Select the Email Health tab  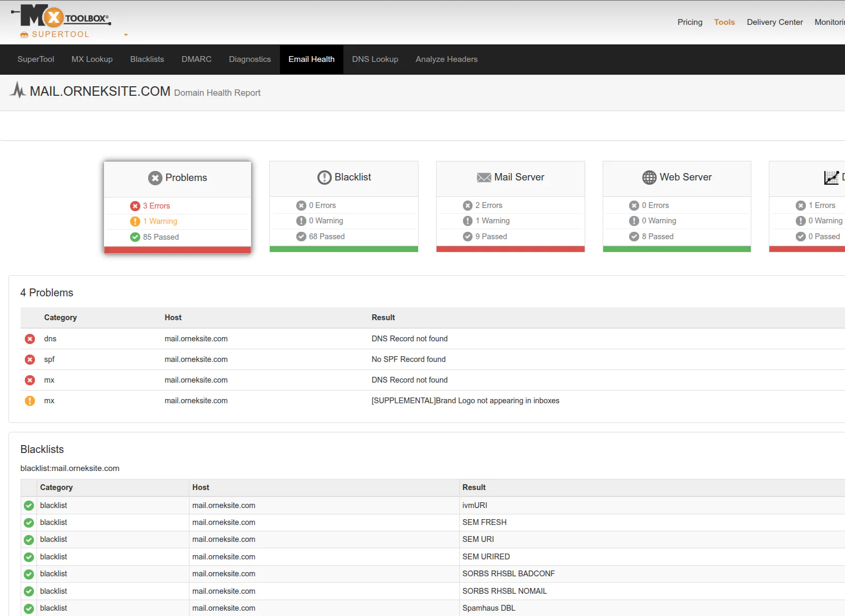point(312,59)
